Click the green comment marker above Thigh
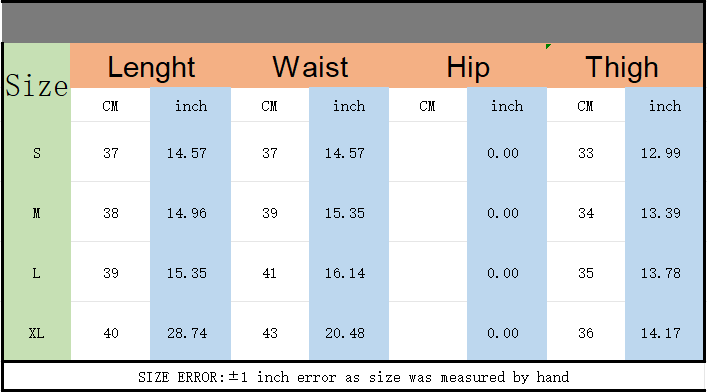Viewport: 707px width, 392px height. click(x=548, y=46)
